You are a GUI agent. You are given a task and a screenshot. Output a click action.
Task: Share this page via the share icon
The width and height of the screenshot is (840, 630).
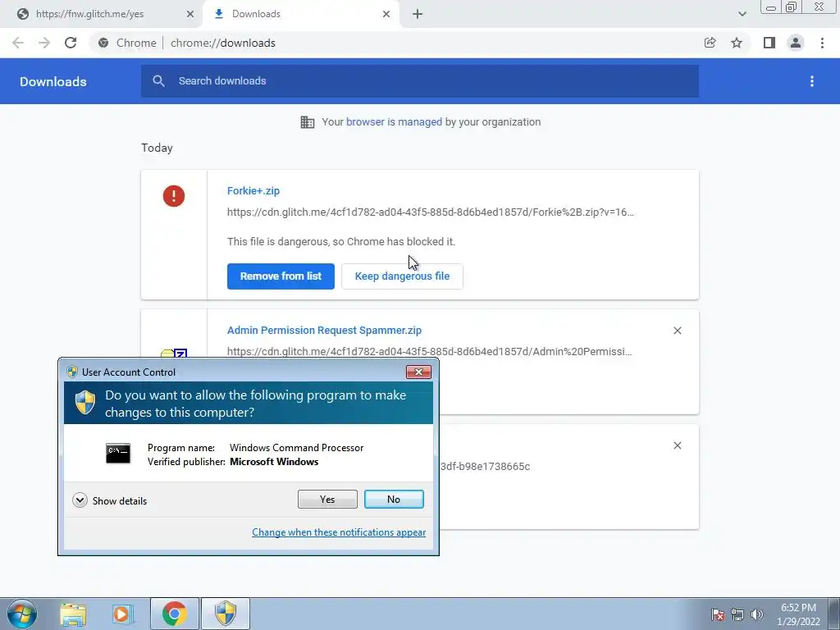tap(710, 43)
